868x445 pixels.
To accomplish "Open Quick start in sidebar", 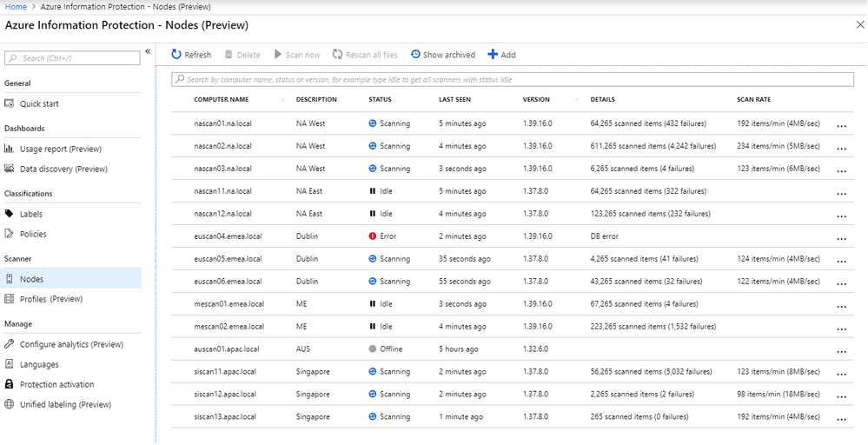I will point(39,104).
